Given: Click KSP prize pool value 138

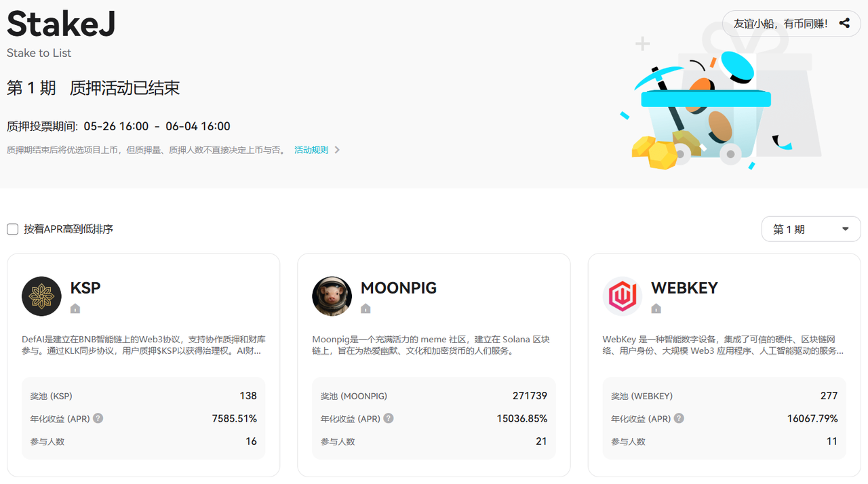Looking at the screenshot, I should click(248, 396).
